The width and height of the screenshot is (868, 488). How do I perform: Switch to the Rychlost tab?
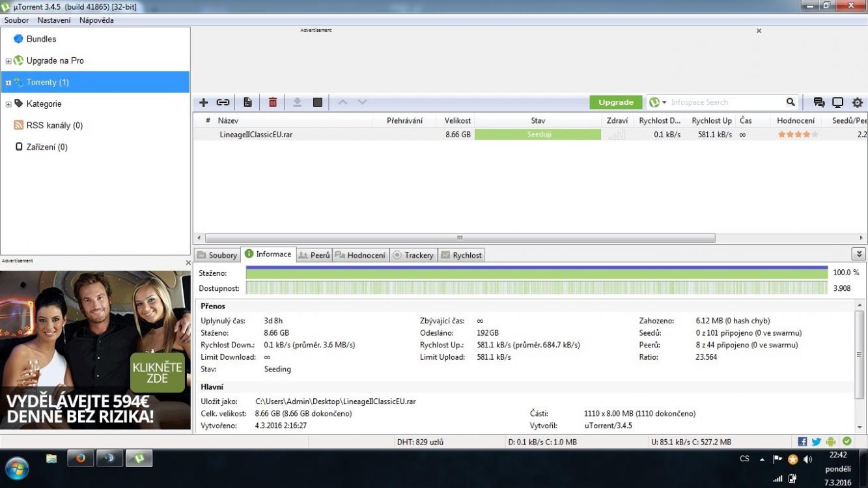pos(462,255)
